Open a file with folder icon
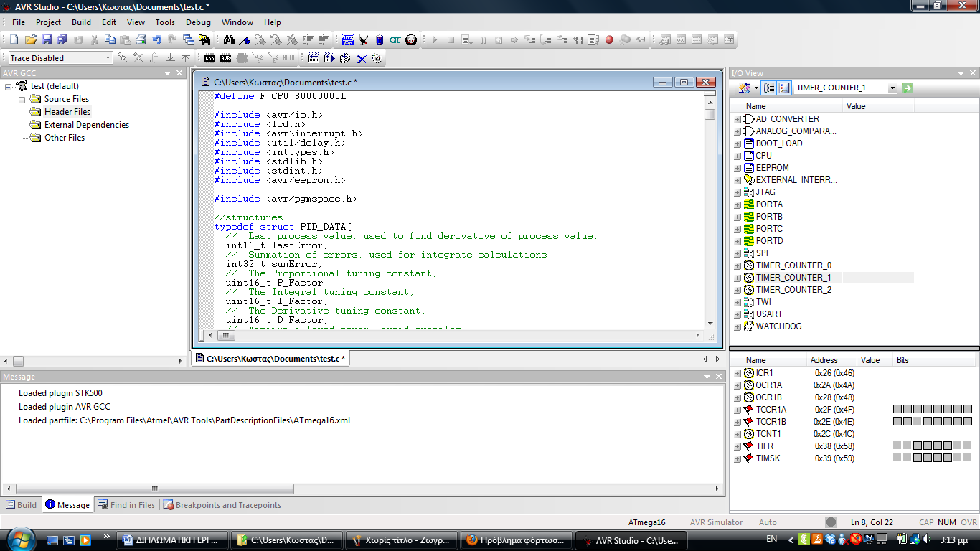Viewport: 980px width, 551px height. (31, 40)
